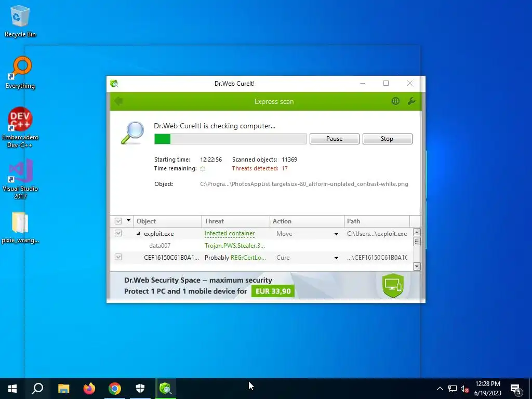Toggle checkbox for exploit.exe row
This screenshot has height=399, width=532.
[118, 233]
